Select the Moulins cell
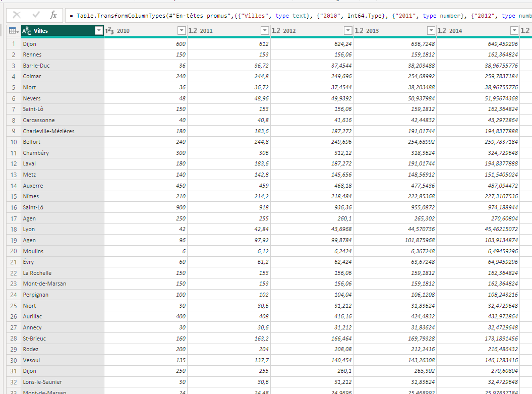This screenshot has width=532, height=394. 63,251
